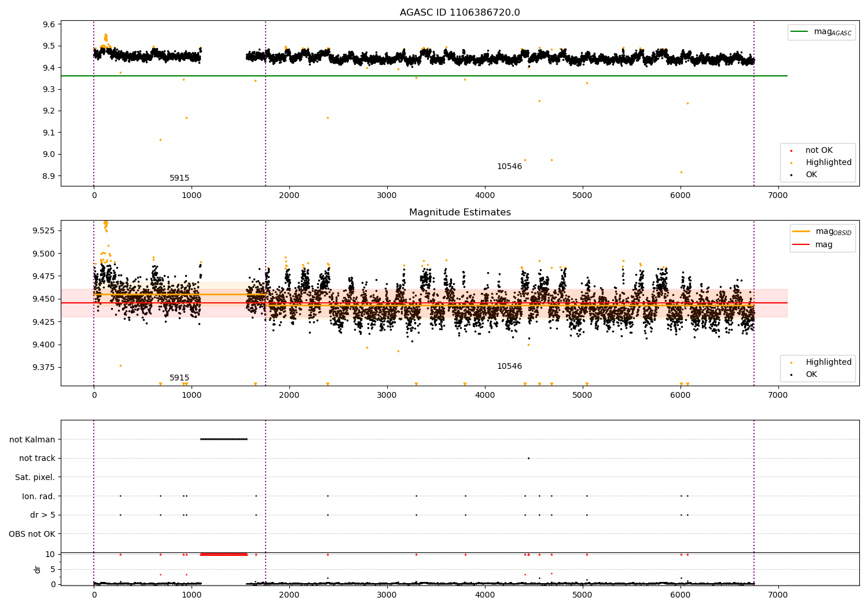Click the 'Ion. rad.' axis label
This screenshot has width=868, height=608.
pos(39,496)
